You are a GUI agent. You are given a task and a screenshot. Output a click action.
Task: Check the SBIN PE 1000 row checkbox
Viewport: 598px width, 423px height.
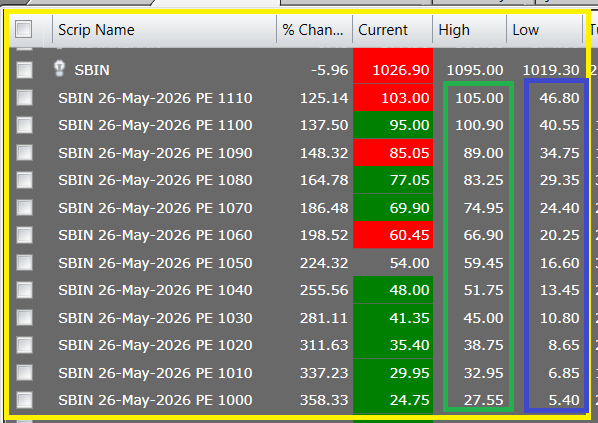coord(24,400)
